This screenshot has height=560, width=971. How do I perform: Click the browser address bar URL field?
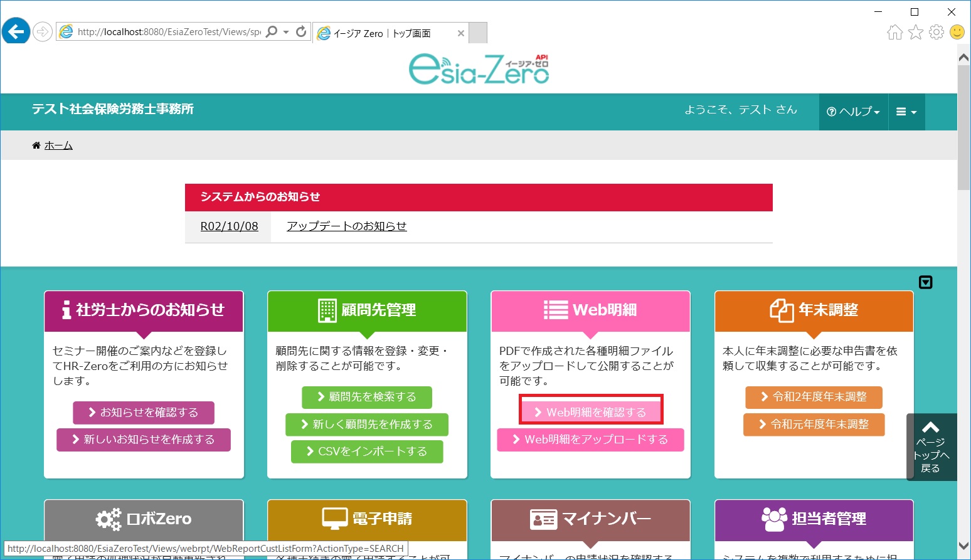169,31
